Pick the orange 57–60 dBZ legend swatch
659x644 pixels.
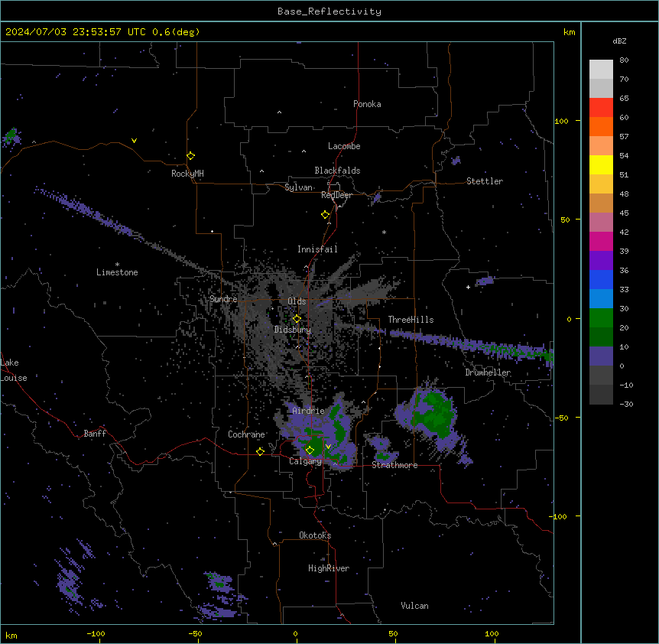tap(601, 126)
